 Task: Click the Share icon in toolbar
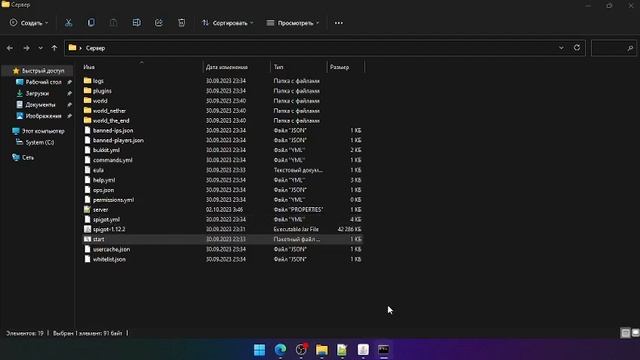pos(159,23)
